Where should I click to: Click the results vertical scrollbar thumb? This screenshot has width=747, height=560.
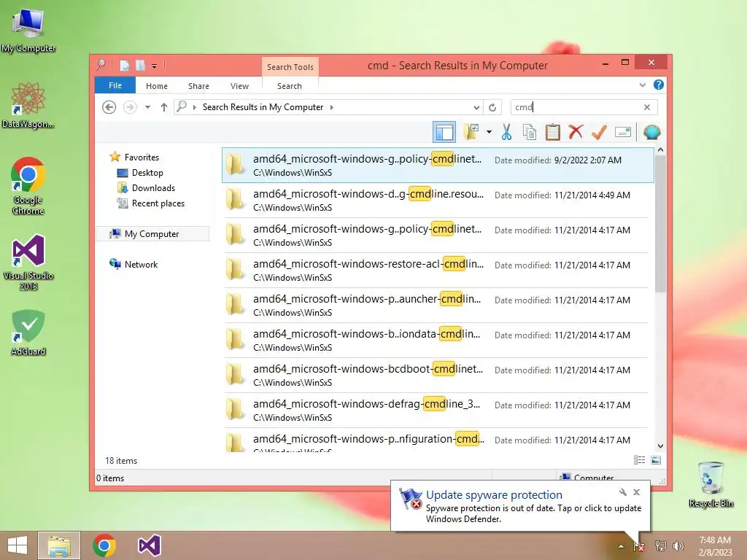[x=660, y=223]
